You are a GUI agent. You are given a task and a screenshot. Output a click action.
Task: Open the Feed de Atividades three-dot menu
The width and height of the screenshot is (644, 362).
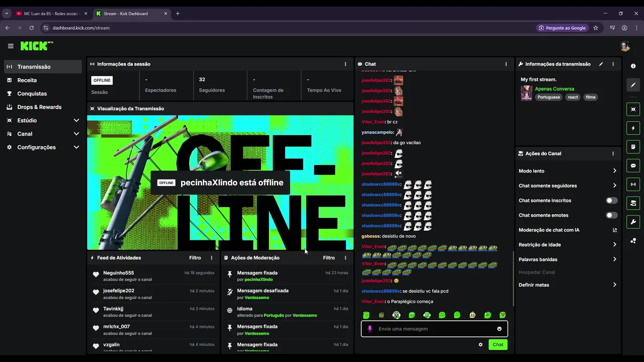click(211, 257)
